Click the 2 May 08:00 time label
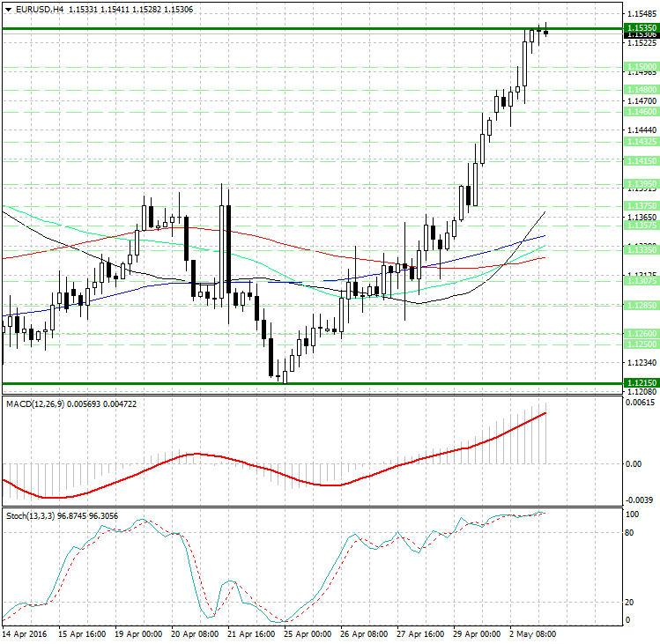The height and width of the screenshot is (644, 660). coord(532,634)
